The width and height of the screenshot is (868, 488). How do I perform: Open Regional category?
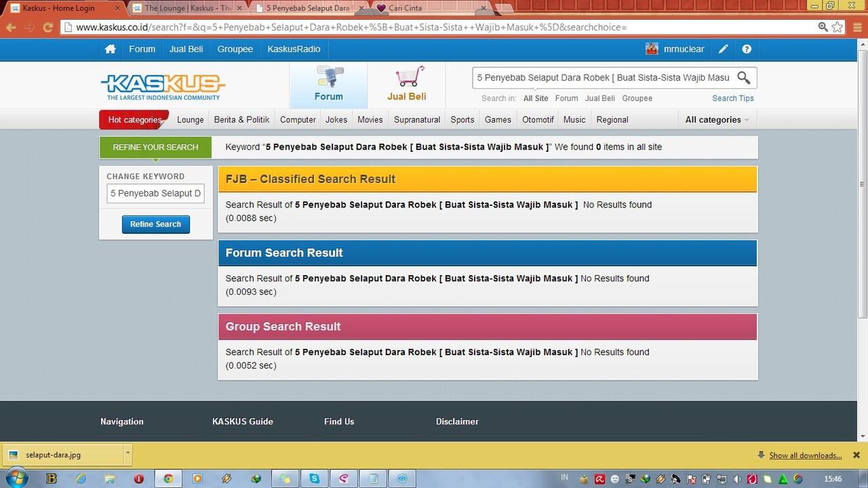[612, 120]
